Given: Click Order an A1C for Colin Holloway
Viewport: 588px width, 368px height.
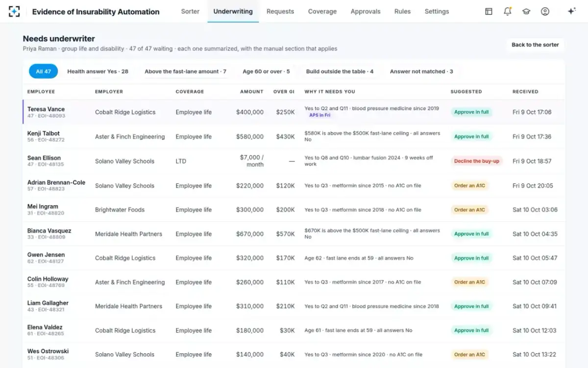Looking at the screenshot, I should 469,282.
